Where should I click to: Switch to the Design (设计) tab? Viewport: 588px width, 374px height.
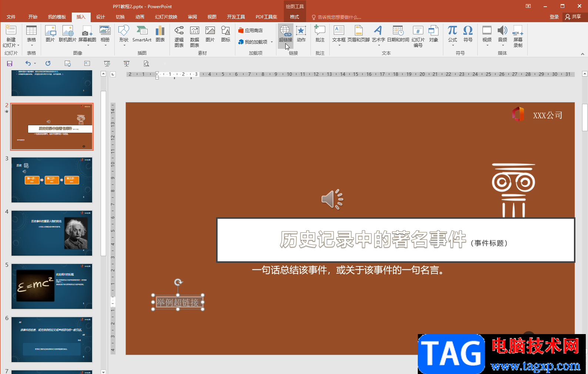click(101, 17)
